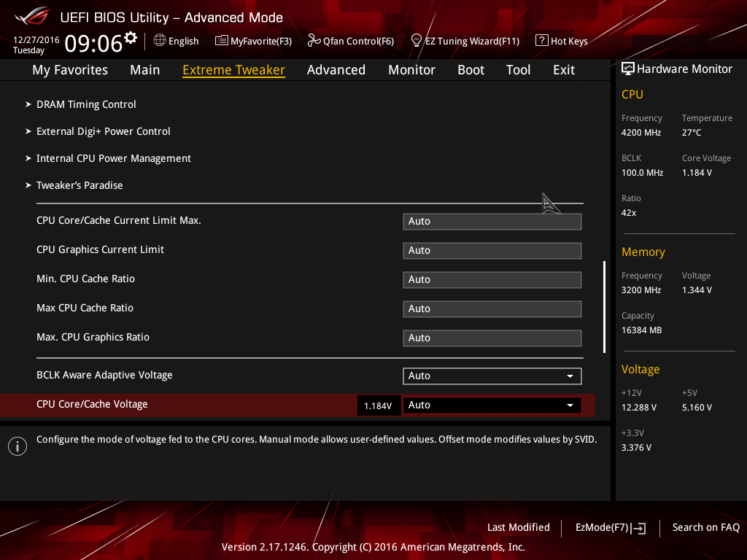The width and height of the screenshot is (747, 560).
Task: Open CPU Core/Cache Voltage dropdown
Action: tap(492, 405)
